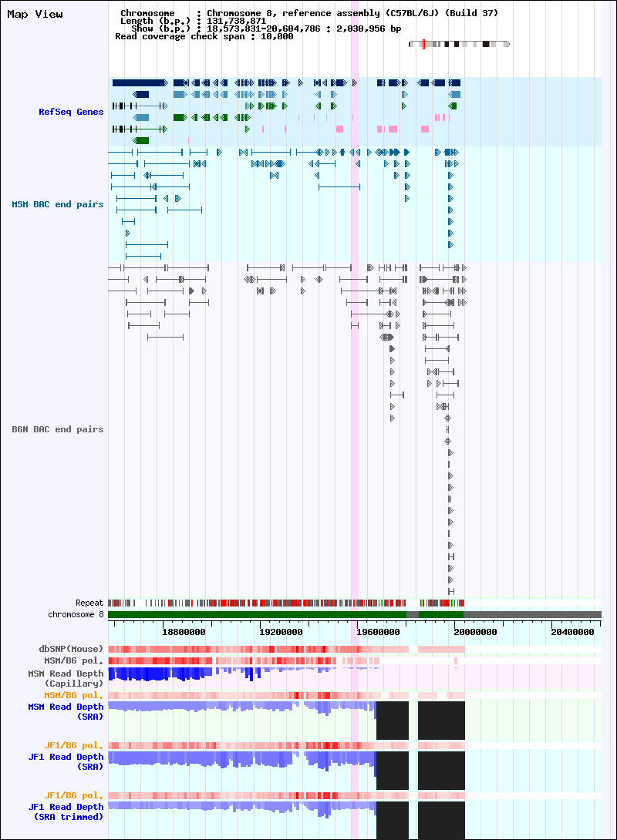Click JF1/B6 pol. label above JF1 Read Depth (SRA)
Viewport: 617px width, 840px height.
pos(73,745)
